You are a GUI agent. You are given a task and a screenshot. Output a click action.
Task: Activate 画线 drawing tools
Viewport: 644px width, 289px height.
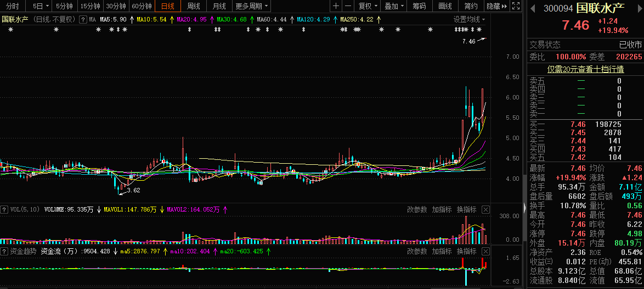[x=445, y=5]
